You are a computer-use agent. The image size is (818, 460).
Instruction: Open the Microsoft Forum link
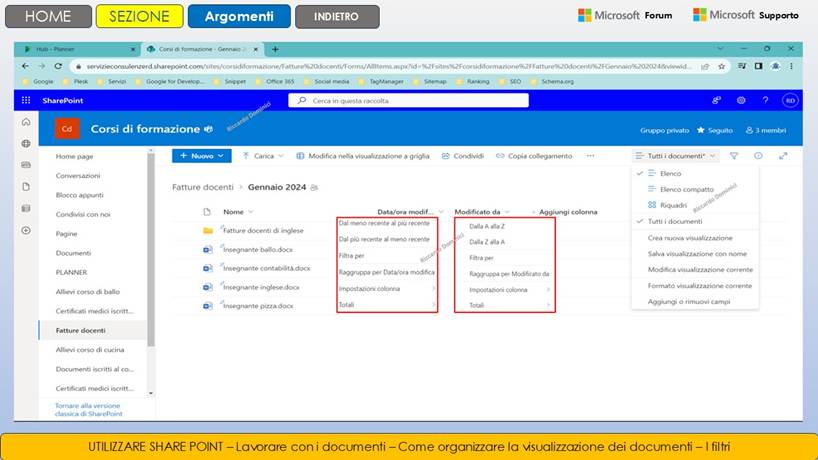625,15
